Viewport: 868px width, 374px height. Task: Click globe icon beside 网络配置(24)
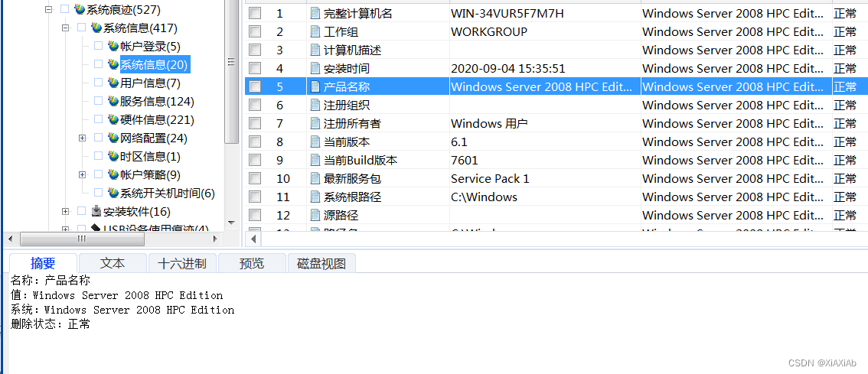tap(113, 138)
